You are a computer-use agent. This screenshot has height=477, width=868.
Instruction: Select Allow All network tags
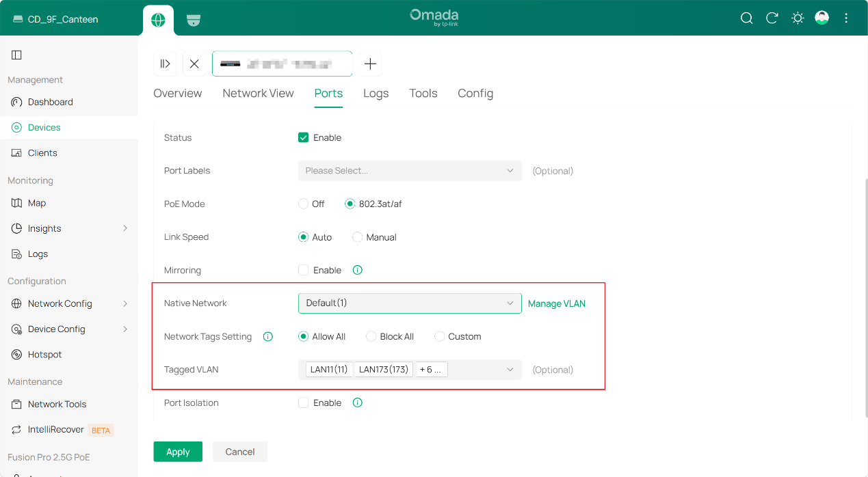click(304, 336)
